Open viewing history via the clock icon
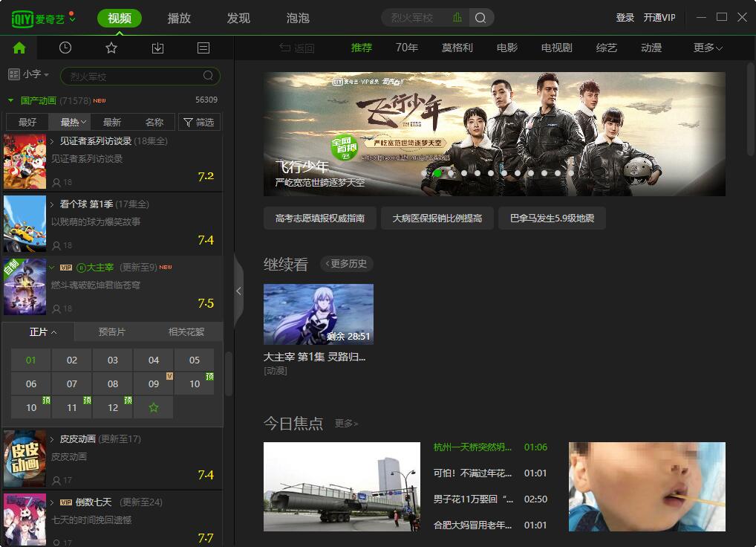Image resolution: width=756 pixels, height=547 pixels. (65, 47)
